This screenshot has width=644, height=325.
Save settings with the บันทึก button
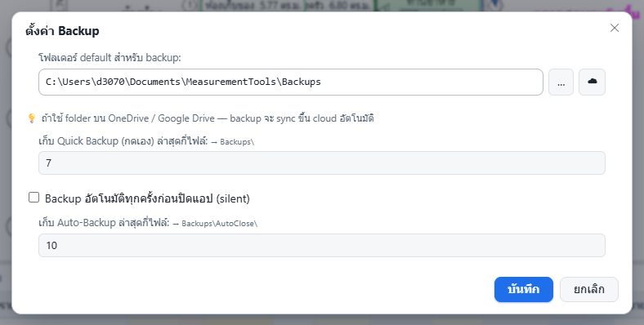tap(524, 289)
